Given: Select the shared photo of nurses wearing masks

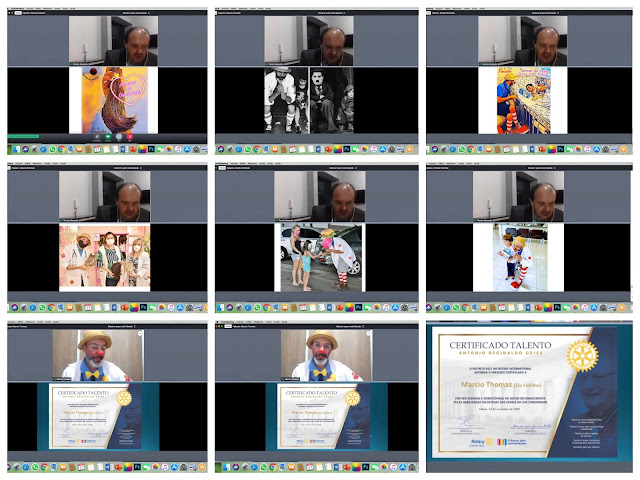Looking at the screenshot, I should click(105, 257).
